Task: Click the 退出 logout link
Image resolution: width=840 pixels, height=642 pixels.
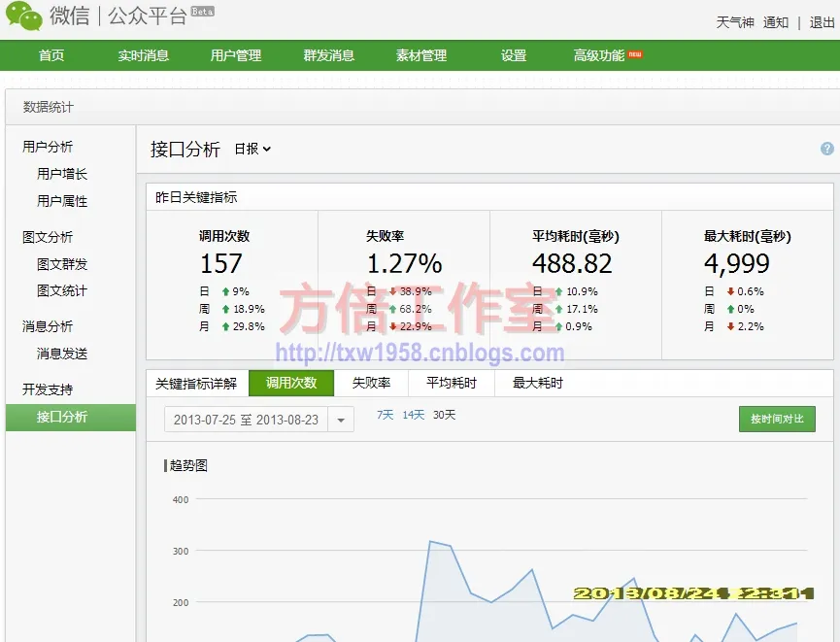Action: pos(822,22)
